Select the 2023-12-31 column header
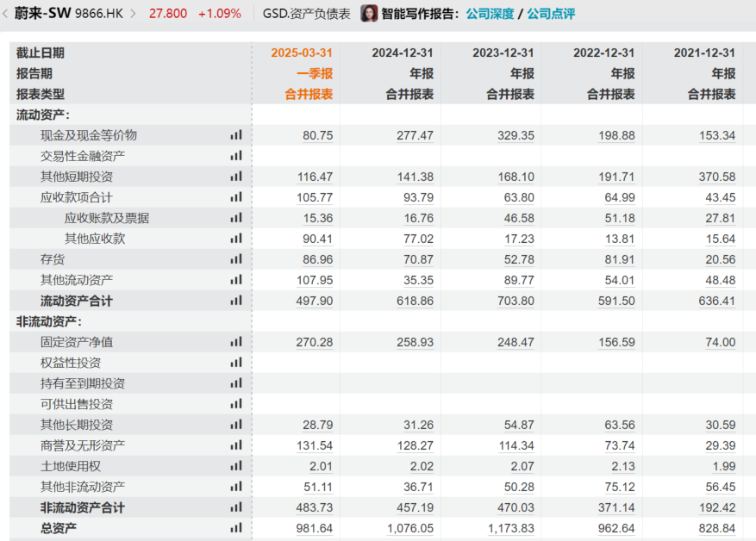Screen dimensions: 756x541 pos(503,53)
